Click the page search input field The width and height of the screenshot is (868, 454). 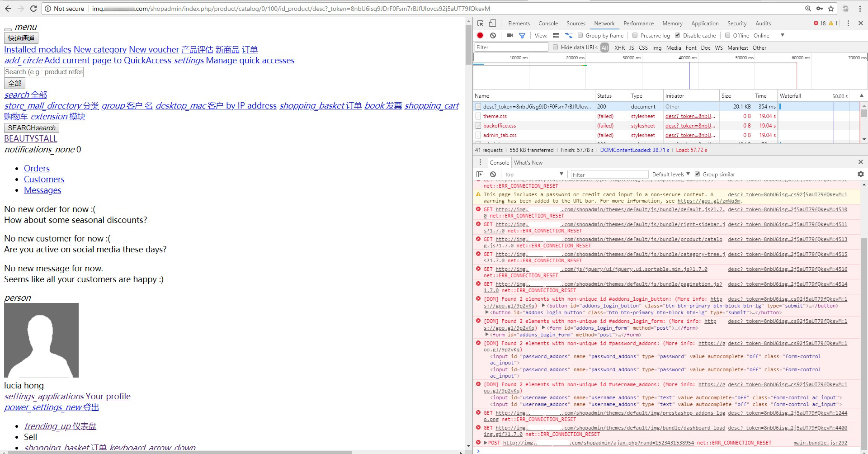point(44,72)
